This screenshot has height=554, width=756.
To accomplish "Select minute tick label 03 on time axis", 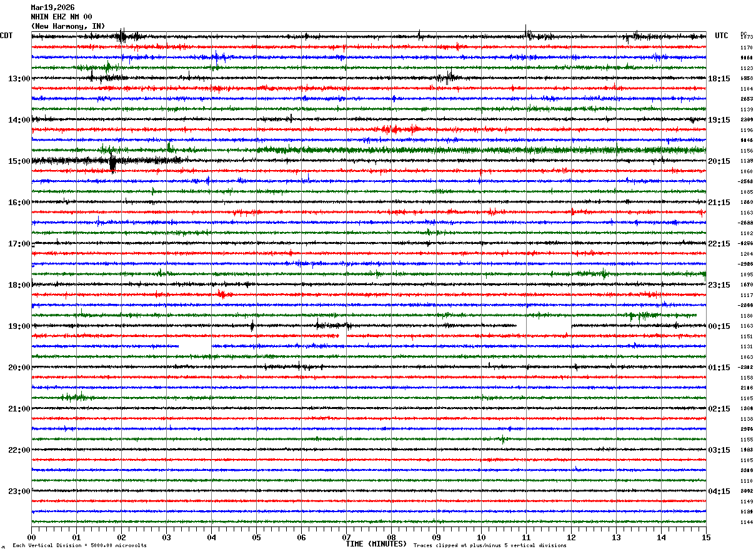I will pos(166,537).
